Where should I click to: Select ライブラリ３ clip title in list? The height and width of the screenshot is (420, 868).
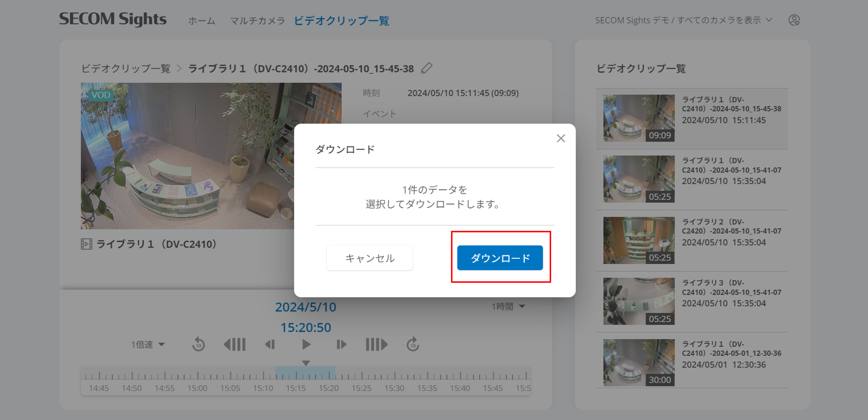[732, 287]
